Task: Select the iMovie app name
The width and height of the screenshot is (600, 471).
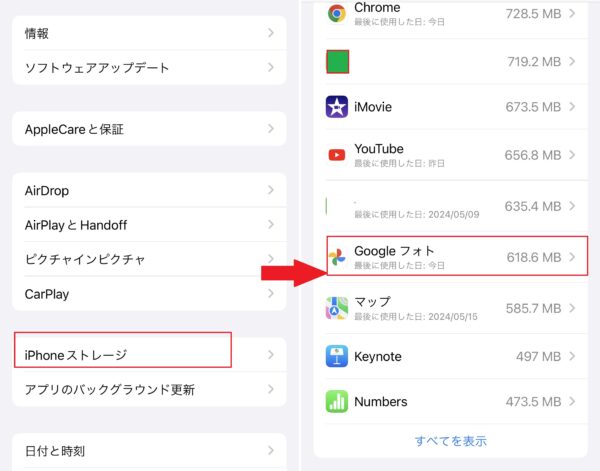Action: click(x=373, y=107)
